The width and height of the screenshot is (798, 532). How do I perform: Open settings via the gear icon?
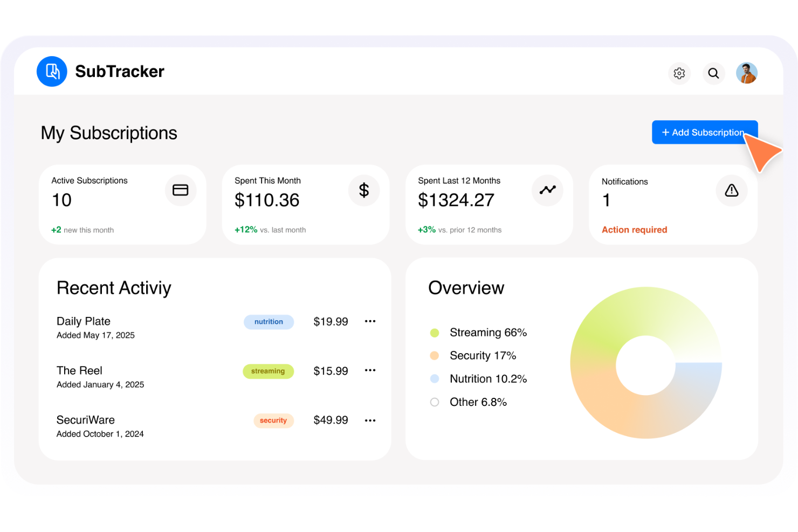679,73
